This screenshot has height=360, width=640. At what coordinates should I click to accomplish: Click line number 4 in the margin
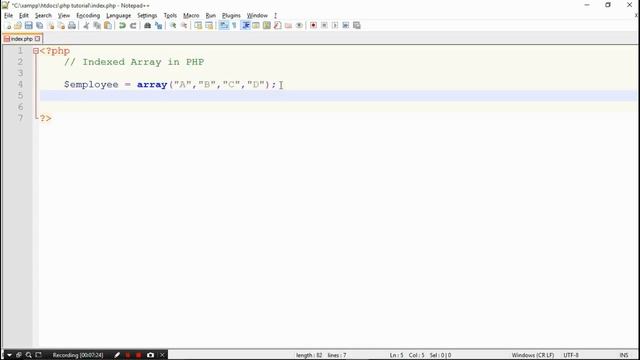pyautogui.click(x=20, y=84)
